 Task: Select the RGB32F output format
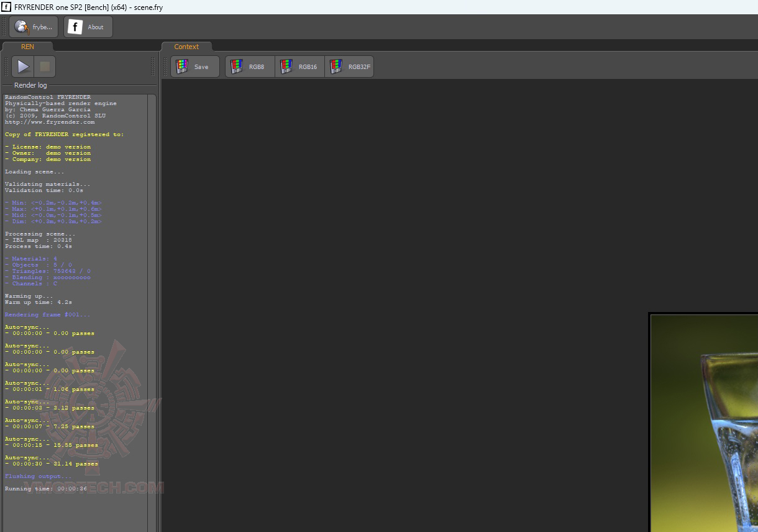[349, 66]
